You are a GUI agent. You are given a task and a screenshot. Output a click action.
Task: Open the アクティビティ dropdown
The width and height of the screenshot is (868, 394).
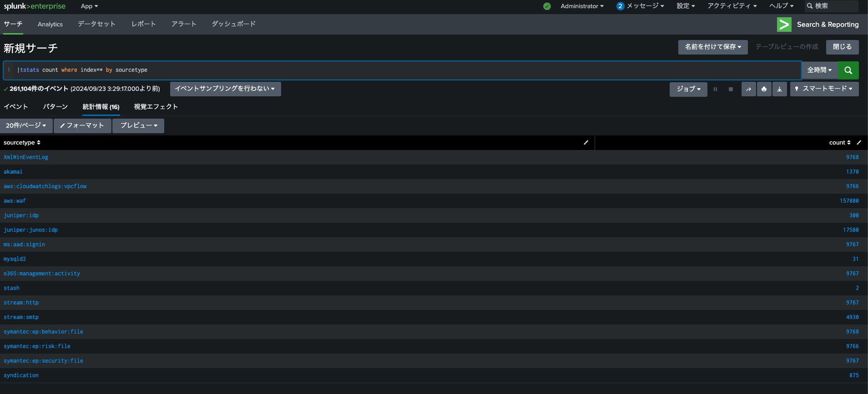tap(732, 6)
